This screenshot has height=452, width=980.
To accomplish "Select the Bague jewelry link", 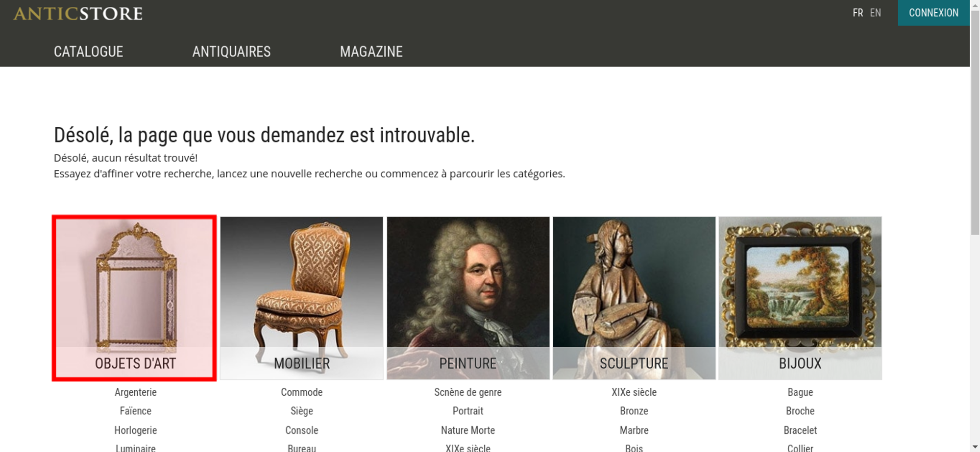I will click(x=800, y=392).
